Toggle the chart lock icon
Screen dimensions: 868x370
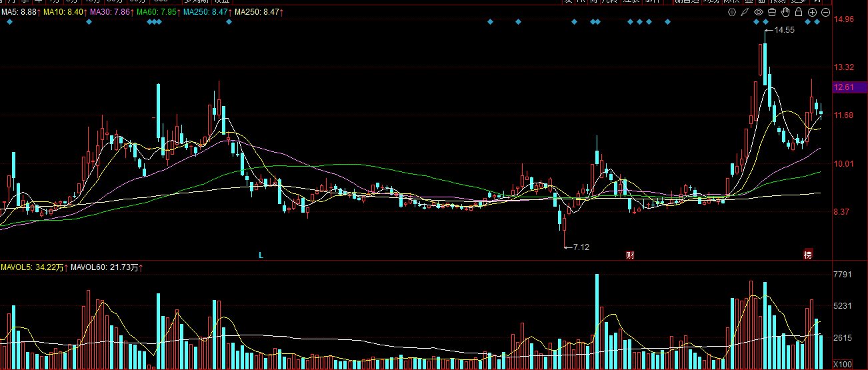(799, 12)
